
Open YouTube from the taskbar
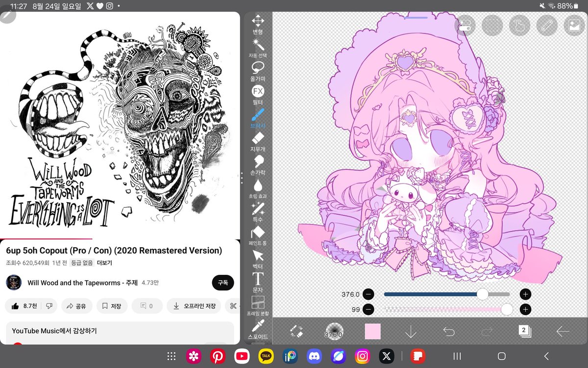click(x=242, y=356)
